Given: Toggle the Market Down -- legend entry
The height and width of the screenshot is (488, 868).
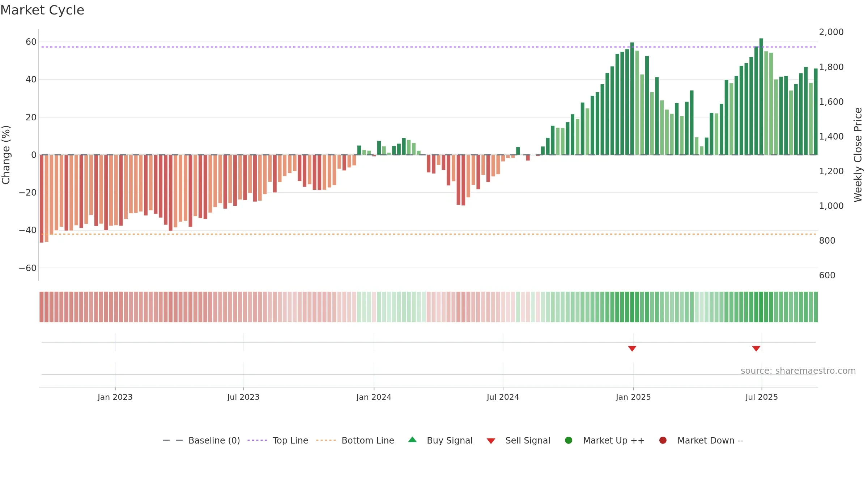Looking at the screenshot, I should pyautogui.click(x=701, y=440).
